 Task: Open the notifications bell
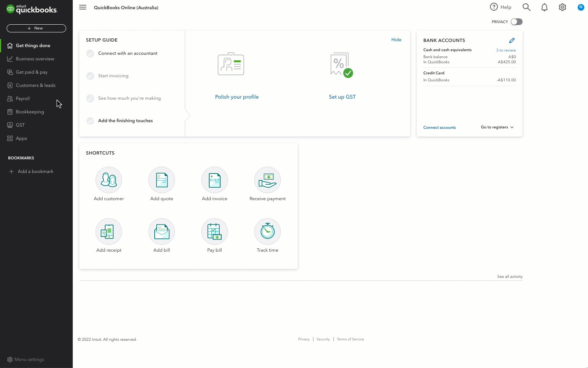pyautogui.click(x=544, y=7)
